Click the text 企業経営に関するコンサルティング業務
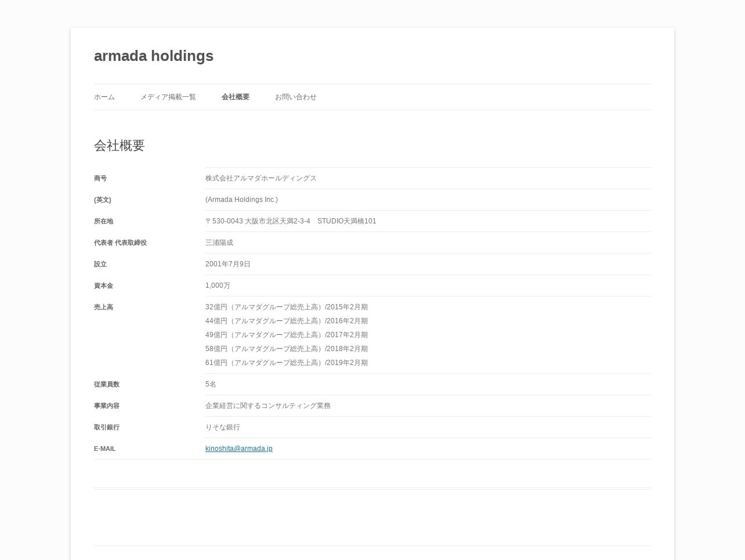The image size is (745, 560). pos(268,406)
